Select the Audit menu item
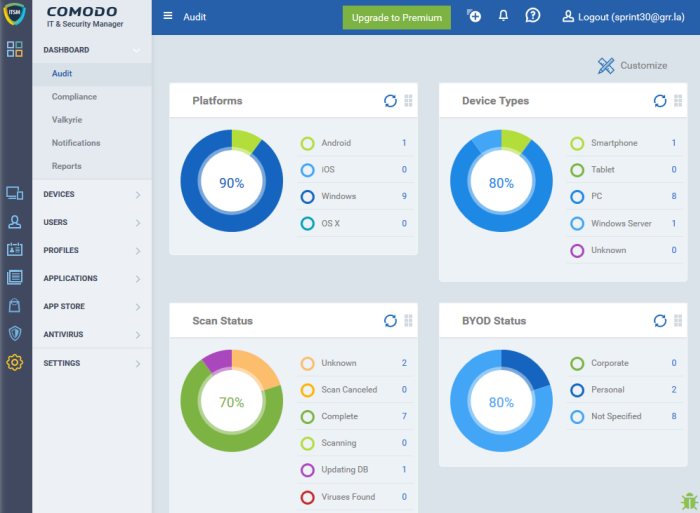The image size is (700, 513). pos(92,74)
